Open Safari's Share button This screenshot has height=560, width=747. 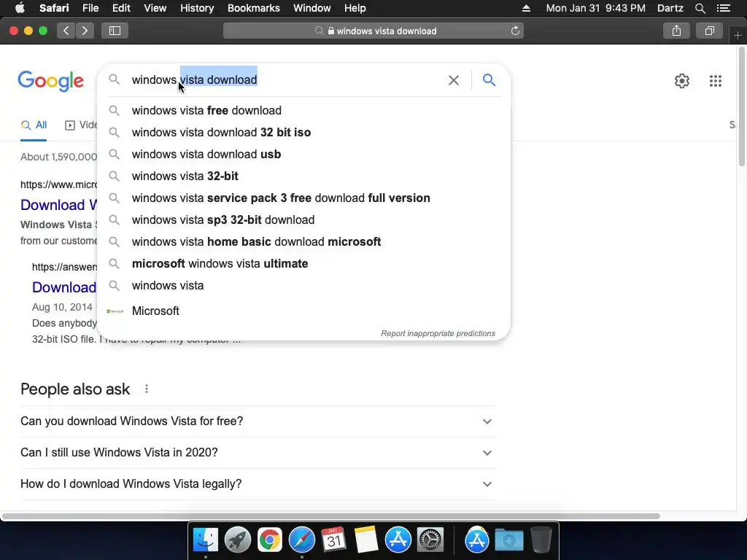coord(676,31)
